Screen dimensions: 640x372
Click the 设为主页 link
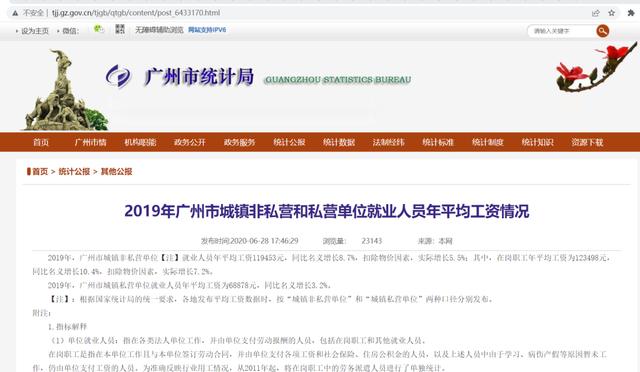pyautogui.click(x=35, y=31)
